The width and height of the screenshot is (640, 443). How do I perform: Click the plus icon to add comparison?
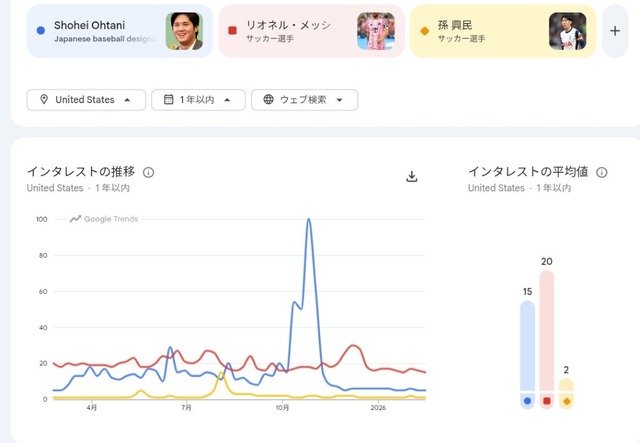614,31
